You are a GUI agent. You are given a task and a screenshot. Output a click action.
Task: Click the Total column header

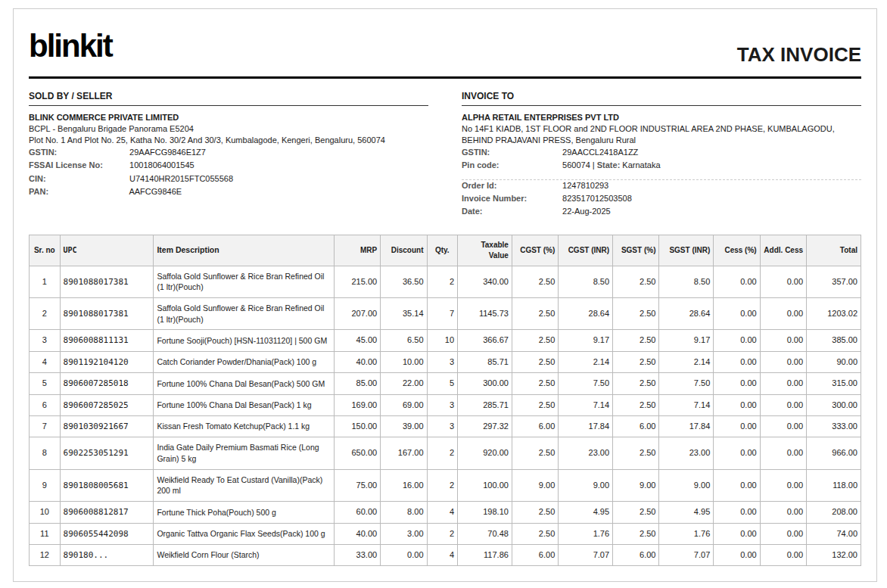point(848,250)
